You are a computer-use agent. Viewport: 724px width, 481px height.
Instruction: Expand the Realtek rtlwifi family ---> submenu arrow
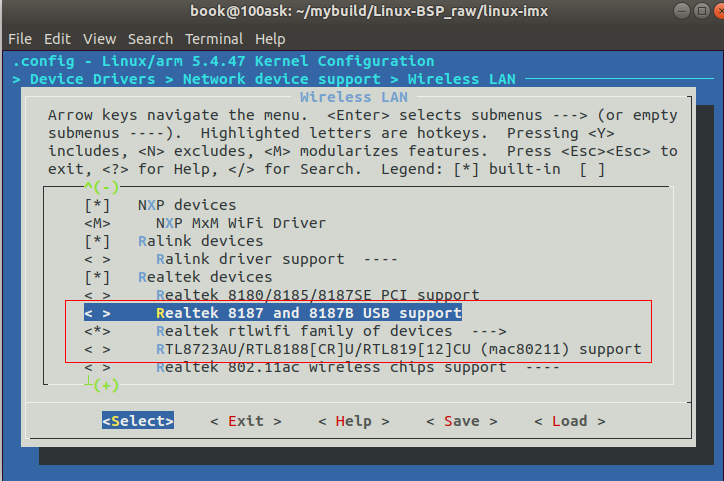[x=489, y=331]
